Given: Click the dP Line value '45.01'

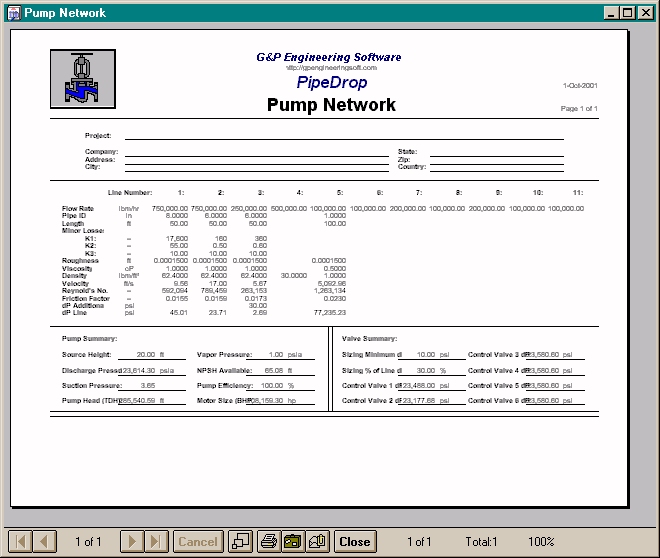Looking at the screenshot, I should pos(178,313).
